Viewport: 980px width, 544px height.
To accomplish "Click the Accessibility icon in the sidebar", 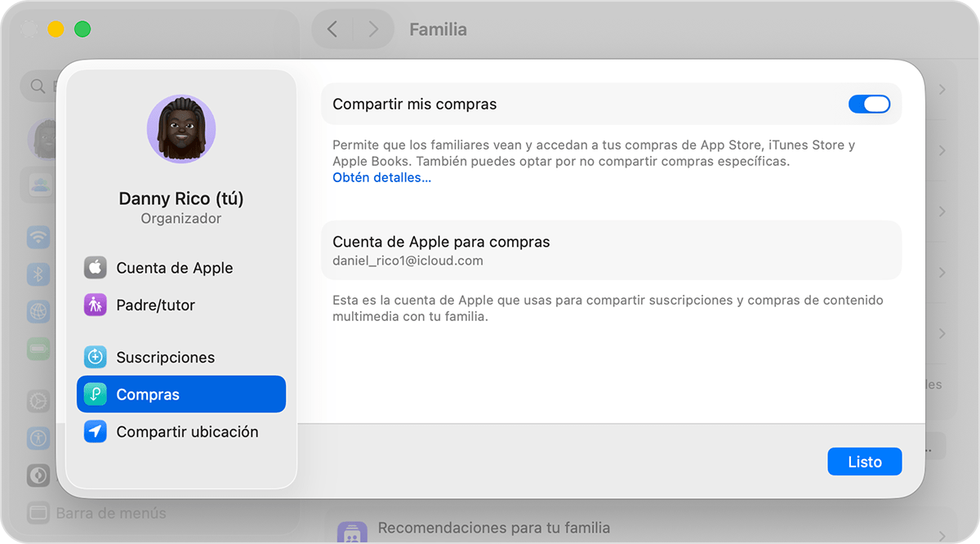I will tap(38, 438).
